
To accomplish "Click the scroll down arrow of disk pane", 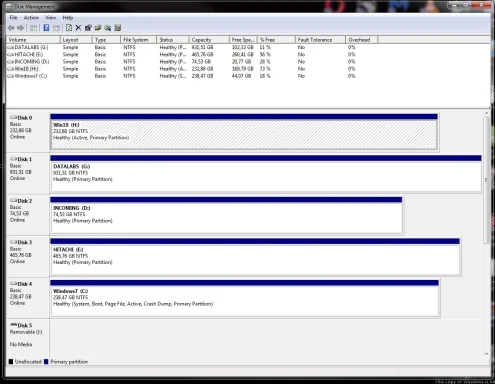I will [x=486, y=354].
